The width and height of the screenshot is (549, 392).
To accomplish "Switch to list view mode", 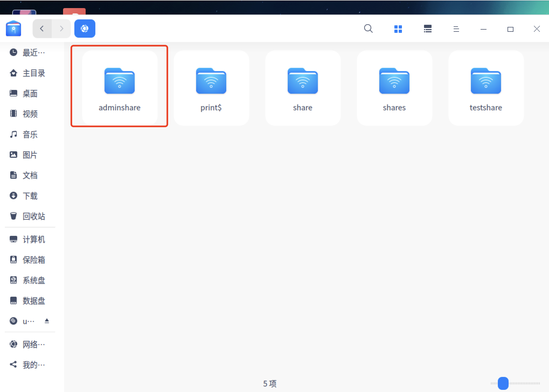I will 428,29.
